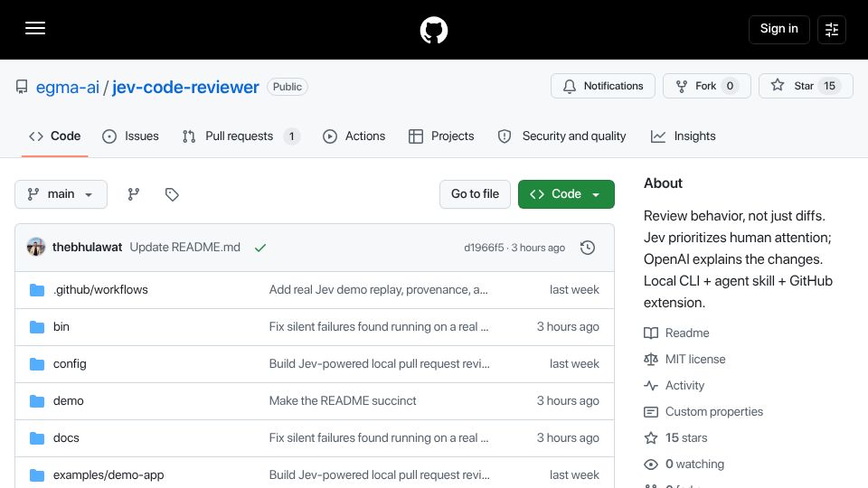Click the Sign in button

pos(778,29)
